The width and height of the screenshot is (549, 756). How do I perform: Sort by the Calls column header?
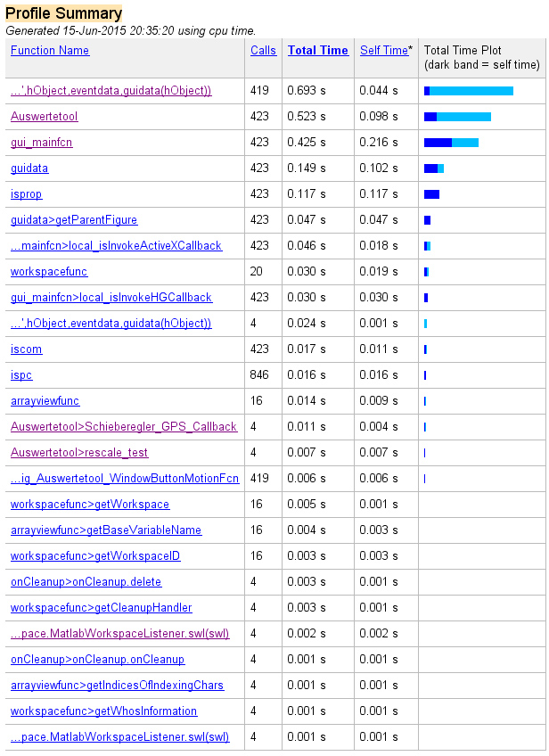pos(263,51)
